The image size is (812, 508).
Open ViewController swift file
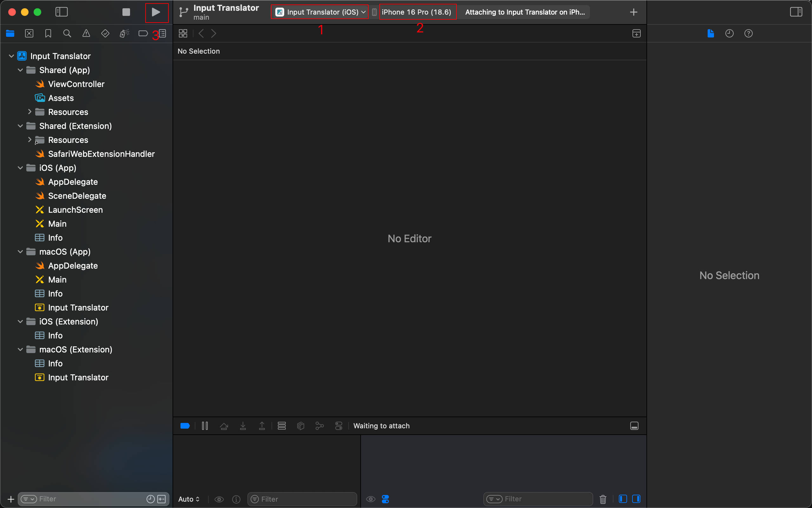[x=76, y=84]
